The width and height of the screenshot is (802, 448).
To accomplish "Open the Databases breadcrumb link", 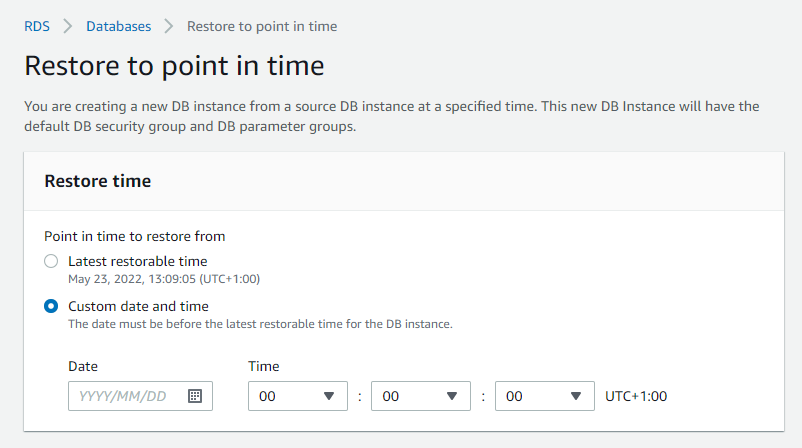I will (119, 26).
